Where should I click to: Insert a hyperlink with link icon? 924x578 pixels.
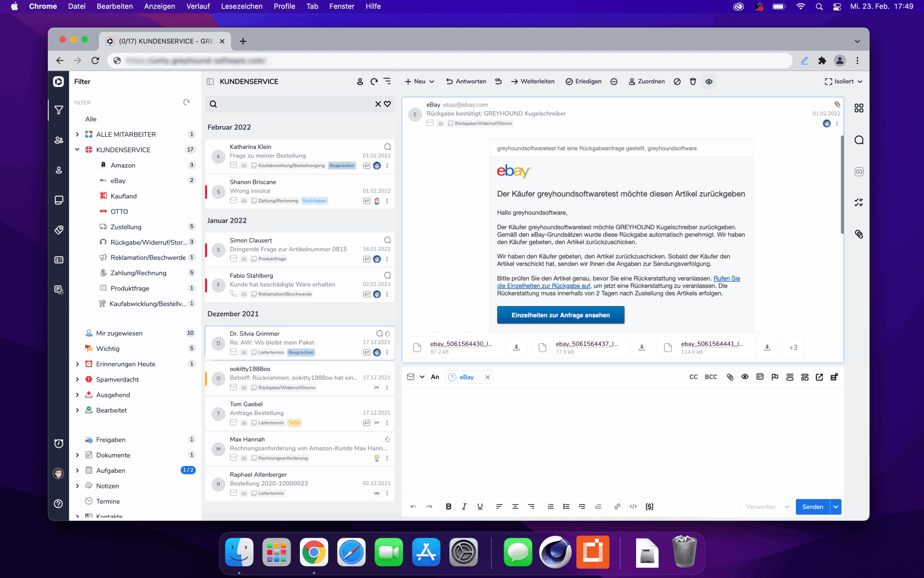coord(617,506)
